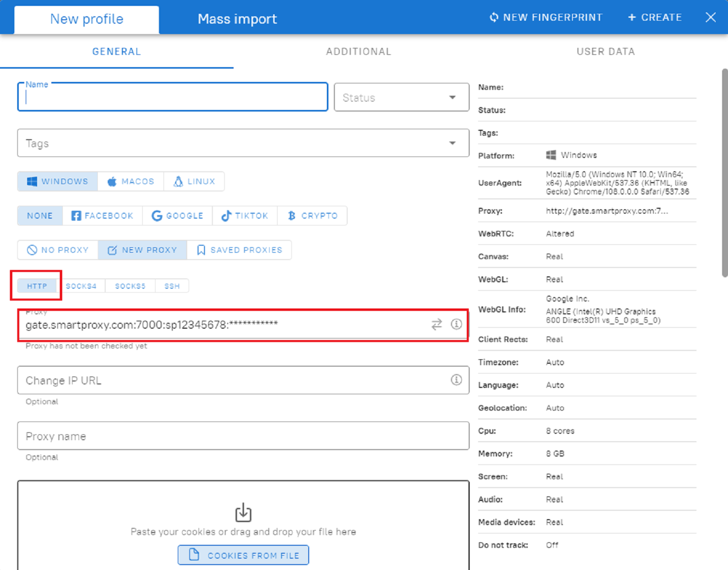Viewport: 728px width, 570px height.
Task: Select the macOS platform option
Action: [131, 181]
